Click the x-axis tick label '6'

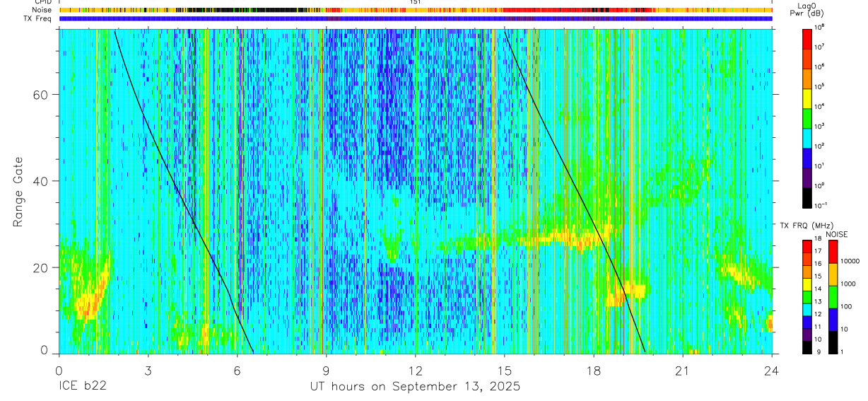point(237,370)
